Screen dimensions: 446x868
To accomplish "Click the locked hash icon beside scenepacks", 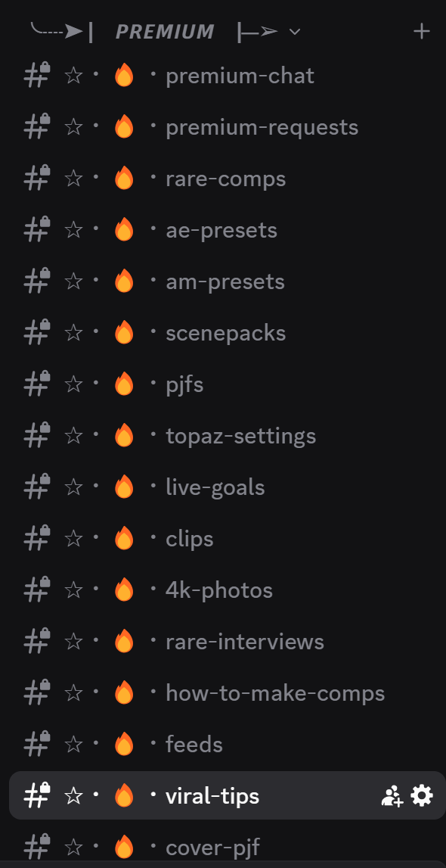I will 37,333.
